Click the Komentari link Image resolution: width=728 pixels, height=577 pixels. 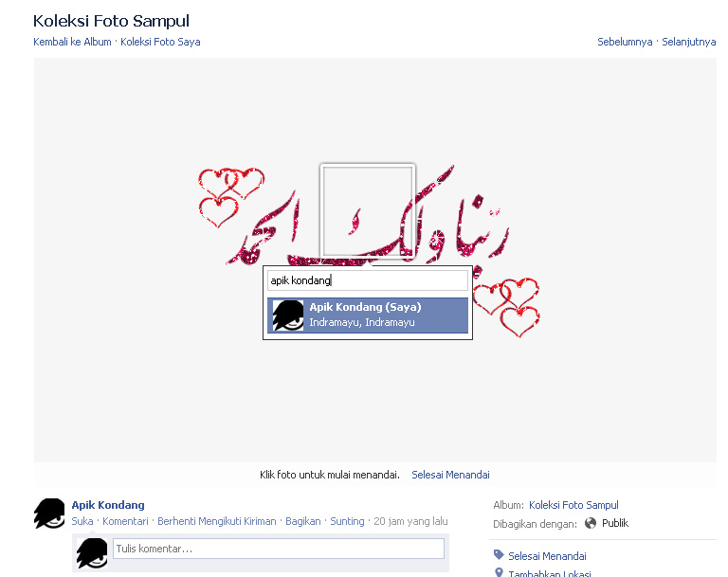125,521
